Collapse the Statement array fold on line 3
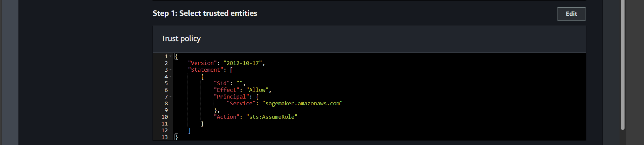644x145 pixels. point(170,70)
